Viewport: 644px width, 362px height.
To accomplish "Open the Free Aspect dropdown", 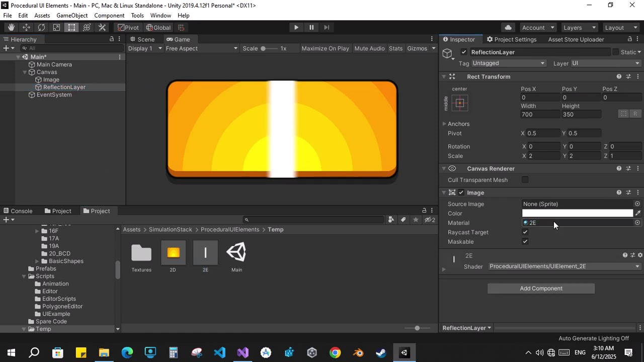I will 201,48.
